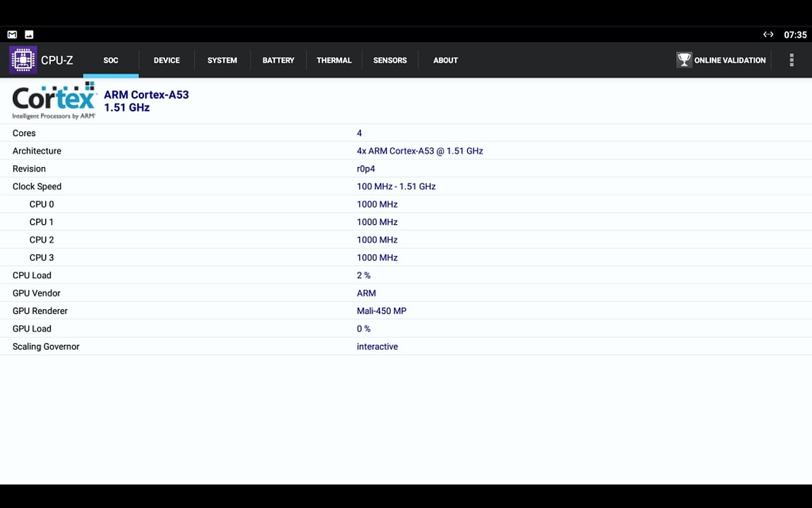
Task: Click the CPU Load value 2 %
Action: tap(363, 276)
